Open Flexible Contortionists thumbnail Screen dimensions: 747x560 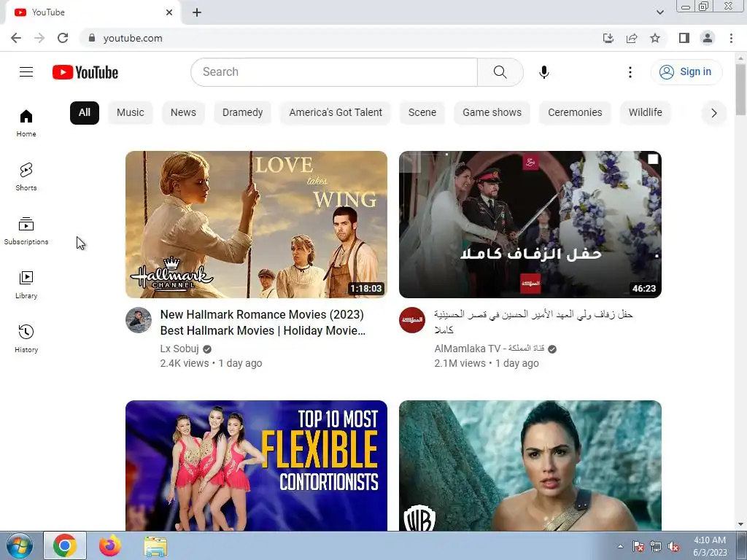(x=256, y=465)
